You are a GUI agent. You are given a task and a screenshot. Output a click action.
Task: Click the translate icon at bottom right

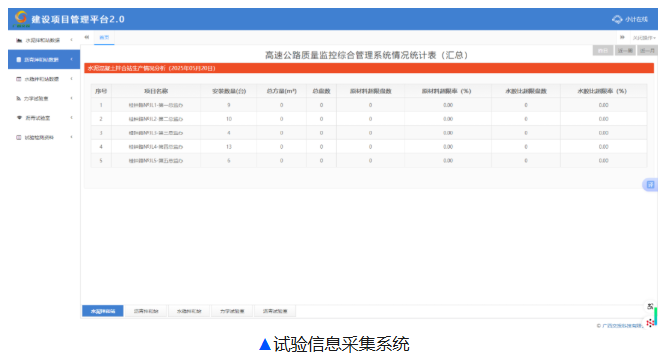tap(650, 306)
